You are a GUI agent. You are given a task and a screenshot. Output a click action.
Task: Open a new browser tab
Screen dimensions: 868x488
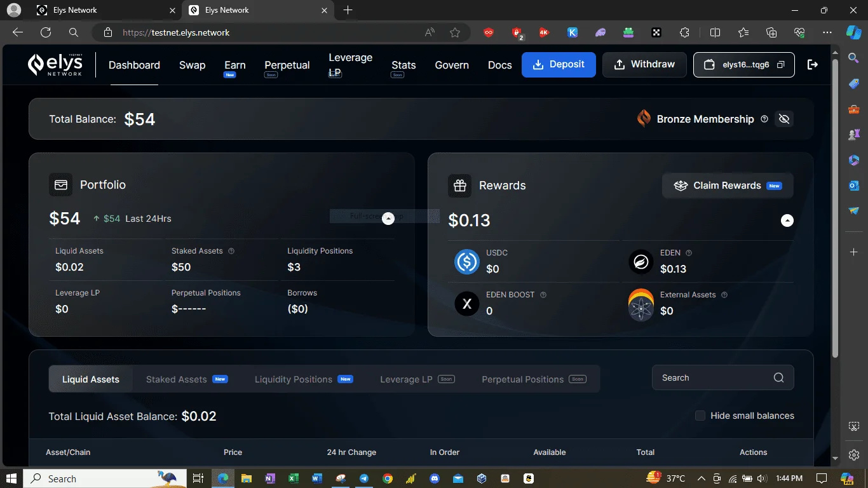pyautogui.click(x=348, y=10)
